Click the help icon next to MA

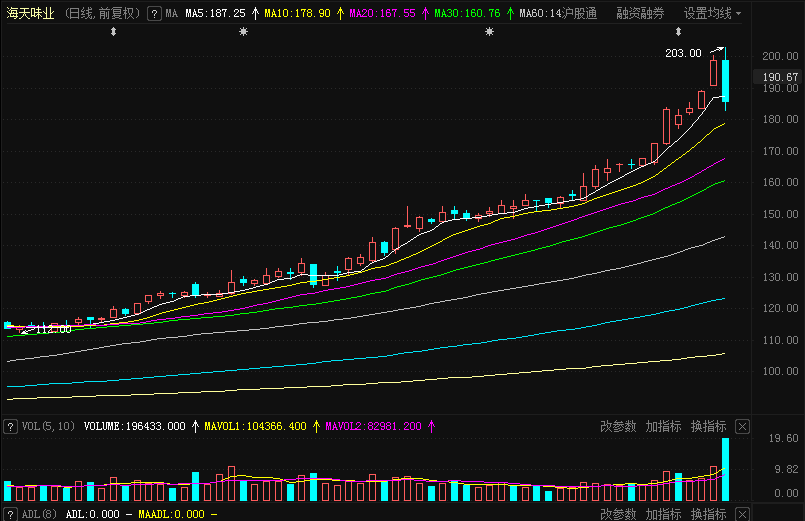point(153,14)
